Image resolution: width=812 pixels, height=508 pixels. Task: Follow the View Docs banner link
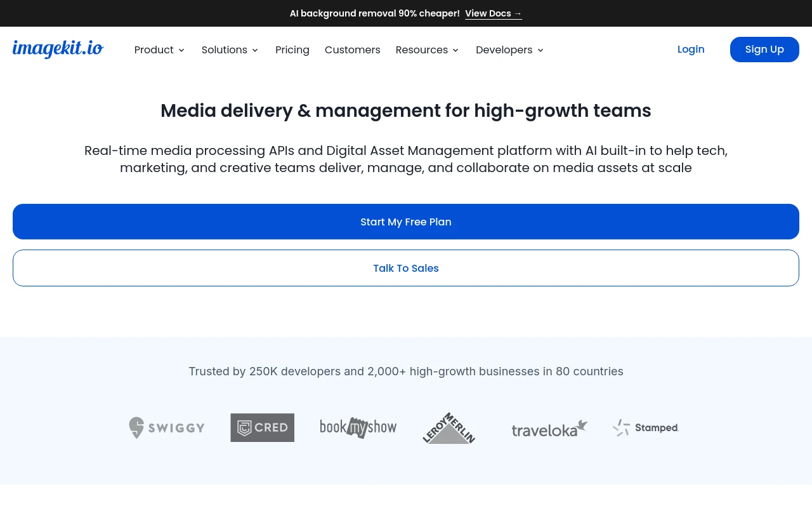(x=493, y=13)
